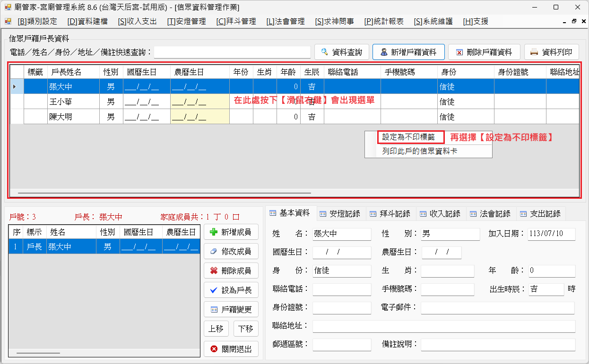The image size is (589, 364).
Task: Click the 姓名 input field
Action: (342, 234)
